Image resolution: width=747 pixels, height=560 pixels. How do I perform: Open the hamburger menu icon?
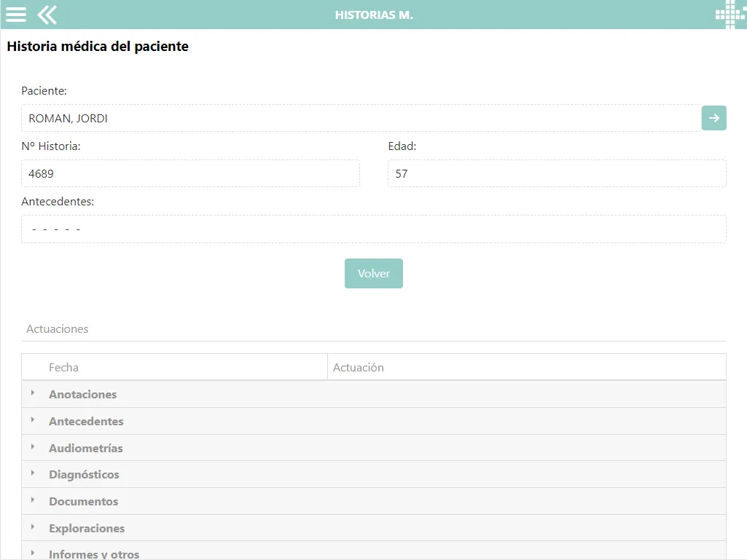(16, 15)
